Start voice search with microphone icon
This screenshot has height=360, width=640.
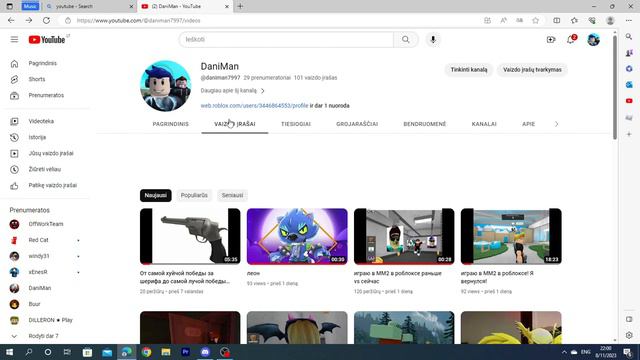[x=433, y=40]
